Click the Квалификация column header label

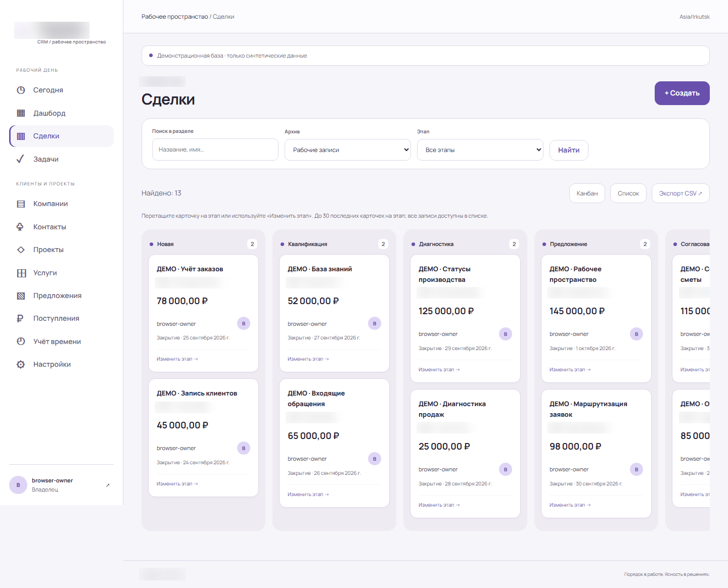coord(307,244)
